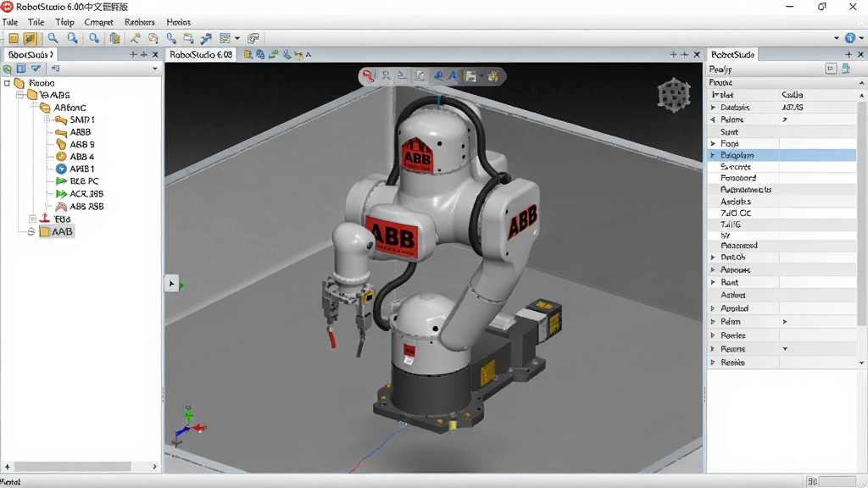Open the dropdown arrow beside the picture grid icon
This screenshot has width=868, height=488.
coord(237,38)
